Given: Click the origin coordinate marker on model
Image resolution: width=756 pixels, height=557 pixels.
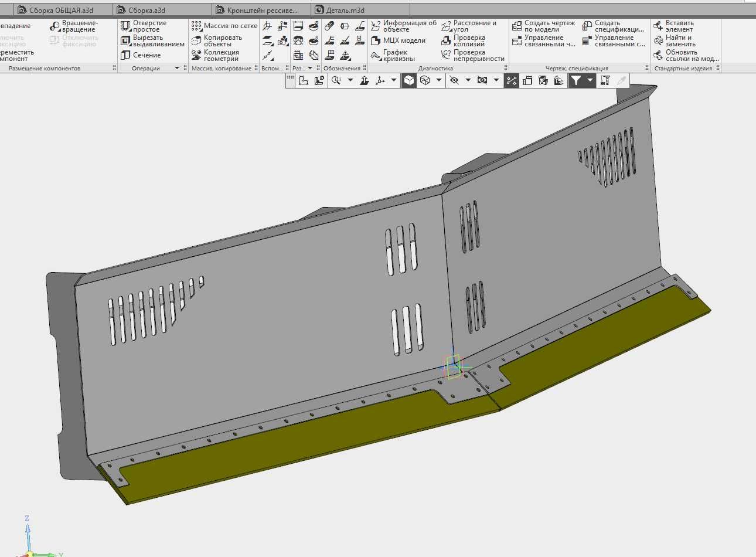Looking at the screenshot, I should click(x=454, y=366).
